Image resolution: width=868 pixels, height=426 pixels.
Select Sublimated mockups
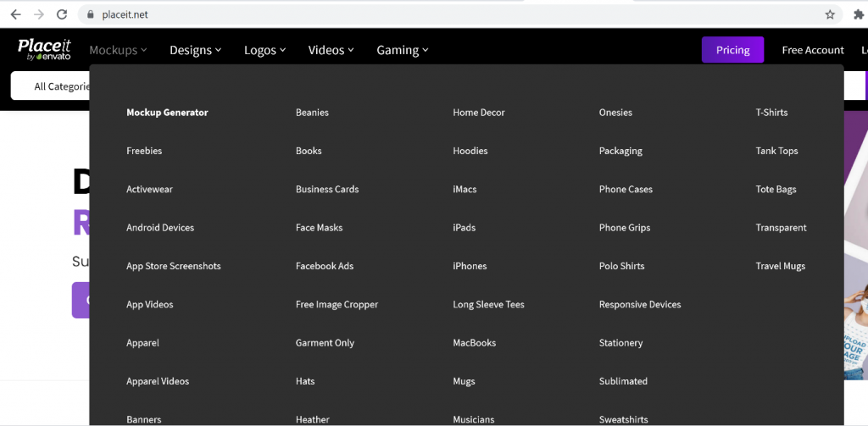pyautogui.click(x=623, y=381)
